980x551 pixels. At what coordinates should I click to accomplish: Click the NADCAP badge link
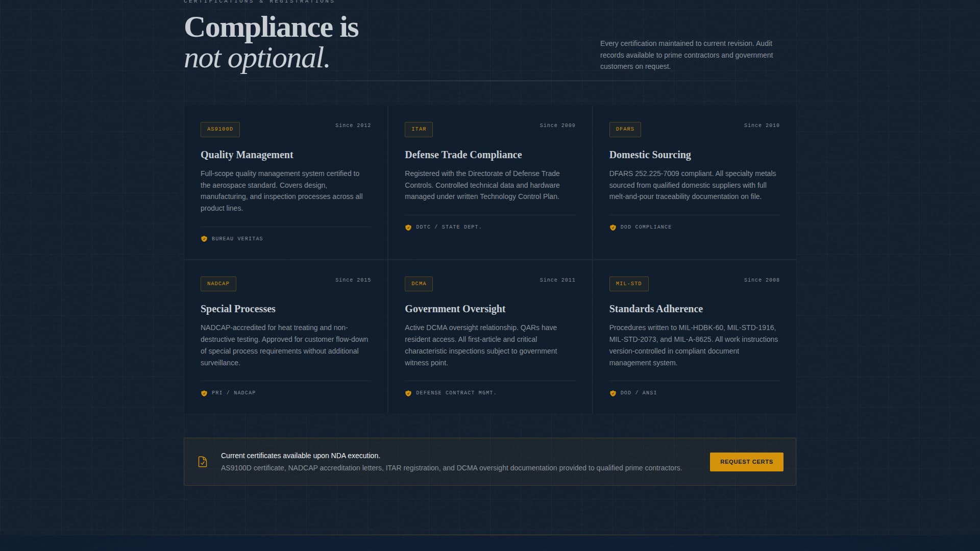[218, 284]
